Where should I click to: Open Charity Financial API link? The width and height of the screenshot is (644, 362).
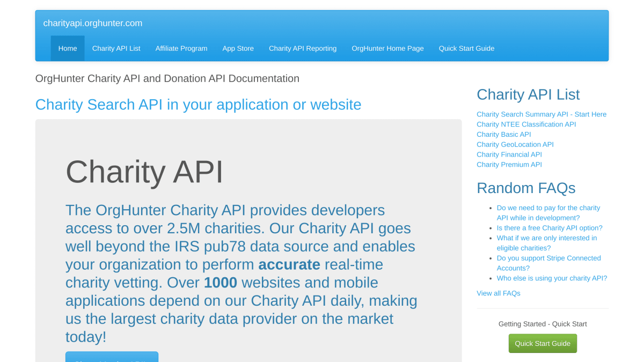tap(509, 154)
